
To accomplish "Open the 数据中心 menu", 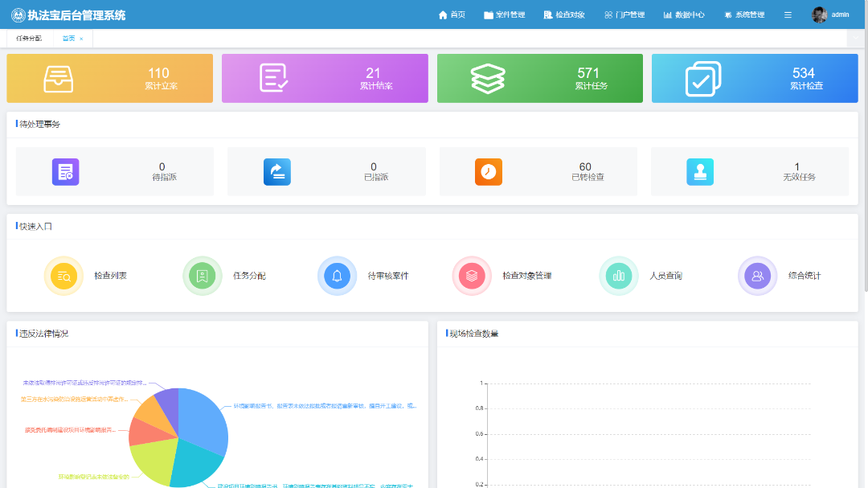I will coord(684,15).
